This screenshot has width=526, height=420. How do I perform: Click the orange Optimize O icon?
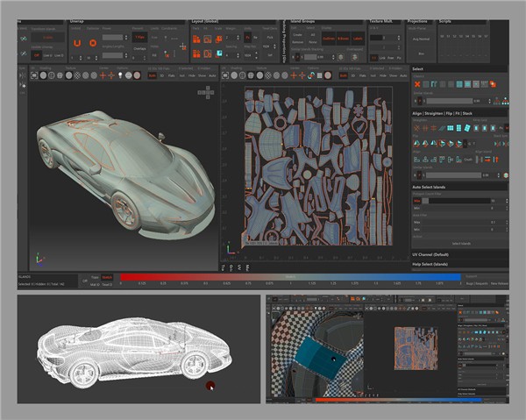coord(93,43)
